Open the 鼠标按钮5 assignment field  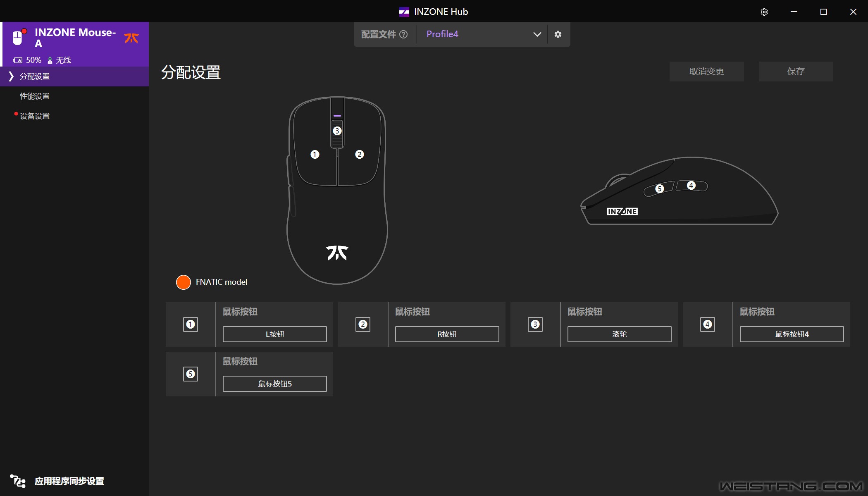pos(275,384)
